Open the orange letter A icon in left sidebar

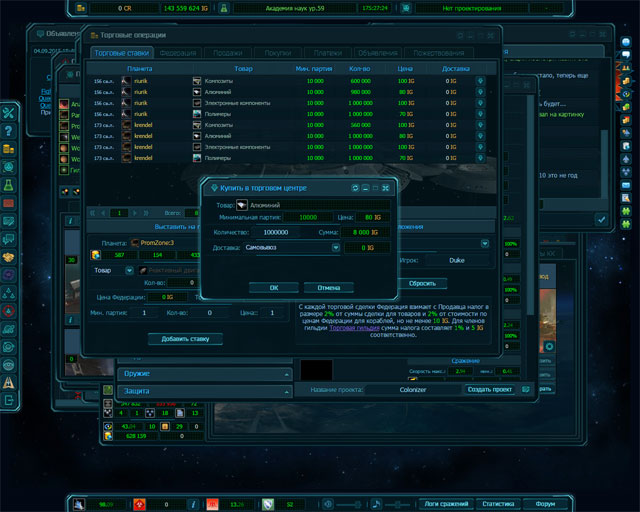[x=9, y=383]
